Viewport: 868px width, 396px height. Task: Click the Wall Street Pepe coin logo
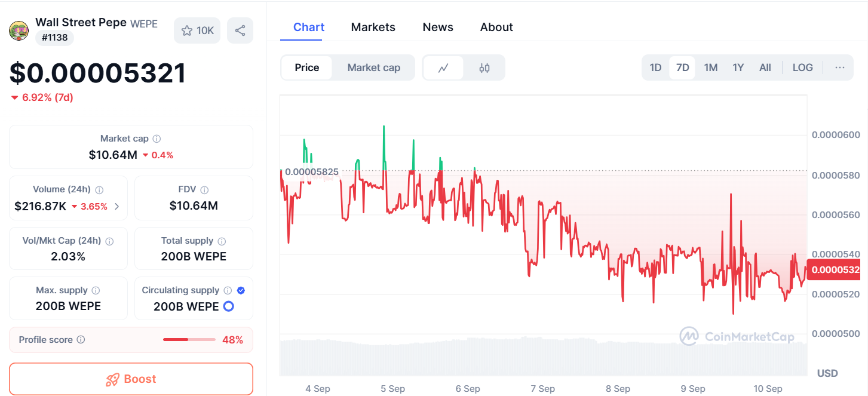pos(19,30)
